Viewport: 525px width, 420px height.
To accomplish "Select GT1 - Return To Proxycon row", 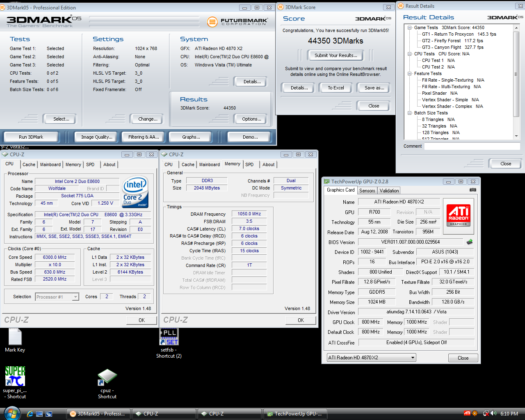I will tap(459, 34).
